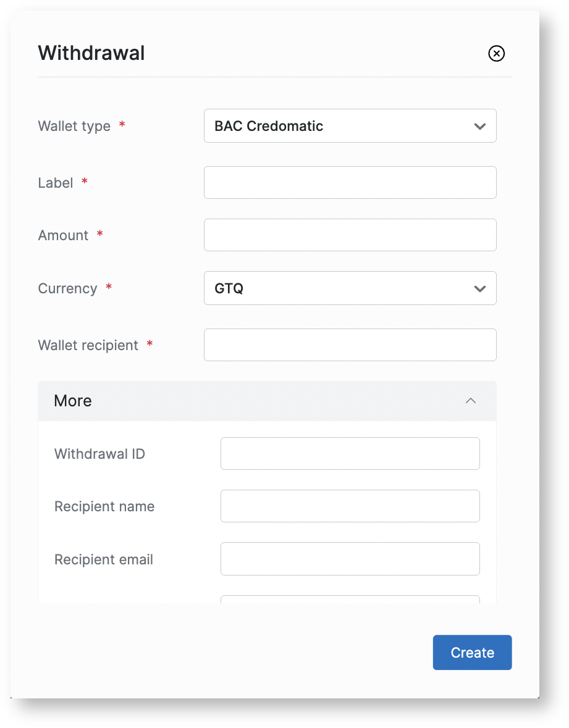Focus the Withdrawal ID field
The width and height of the screenshot is (569, 728).
(350, 454)
